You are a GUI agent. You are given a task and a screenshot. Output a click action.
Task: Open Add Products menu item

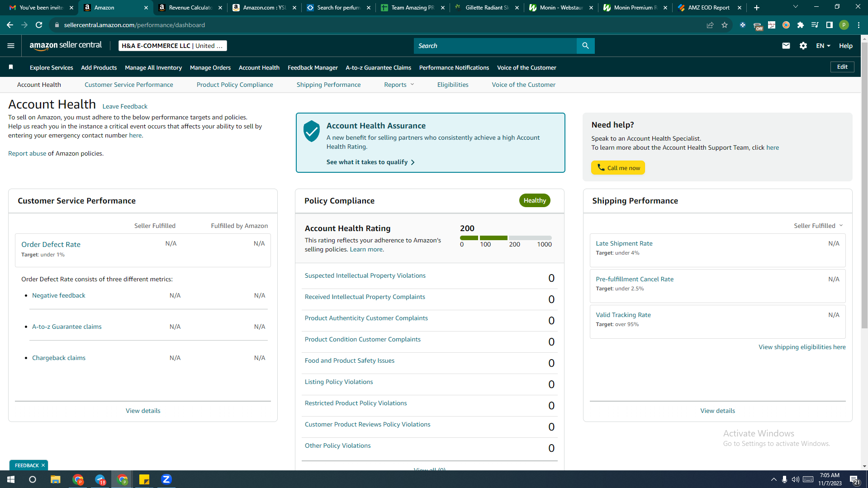point(99,67)
